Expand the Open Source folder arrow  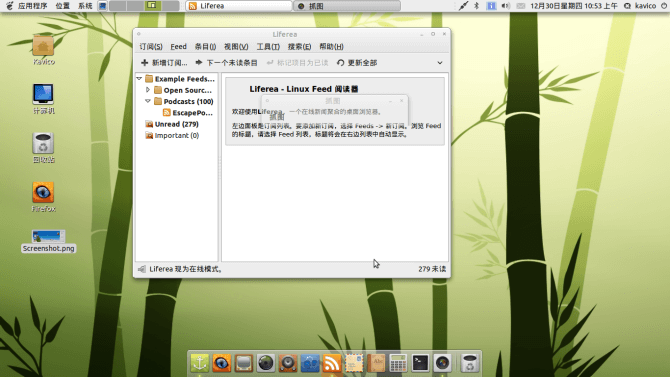148,90
